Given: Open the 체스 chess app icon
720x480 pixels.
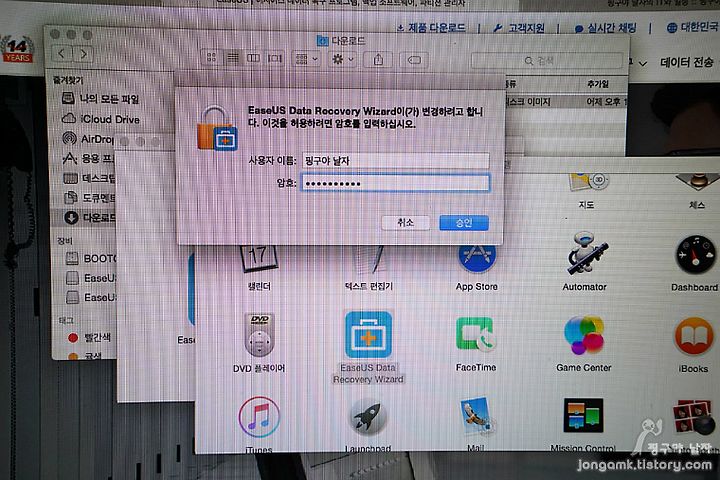Looking at the screenshot, I should tap(697, 182).
